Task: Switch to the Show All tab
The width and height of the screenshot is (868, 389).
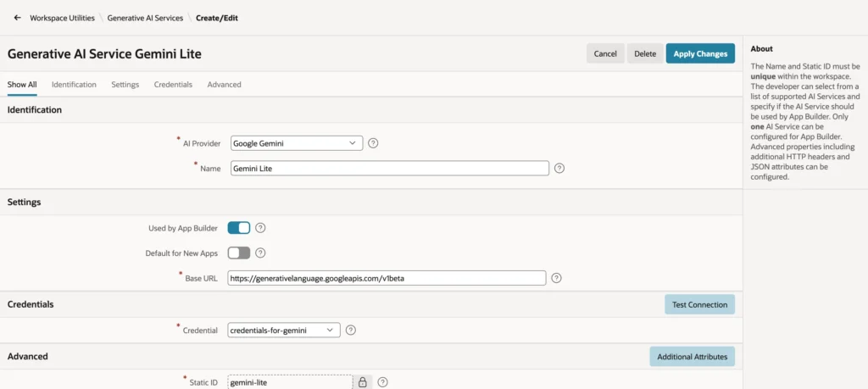Action: [x=22, y=85]
